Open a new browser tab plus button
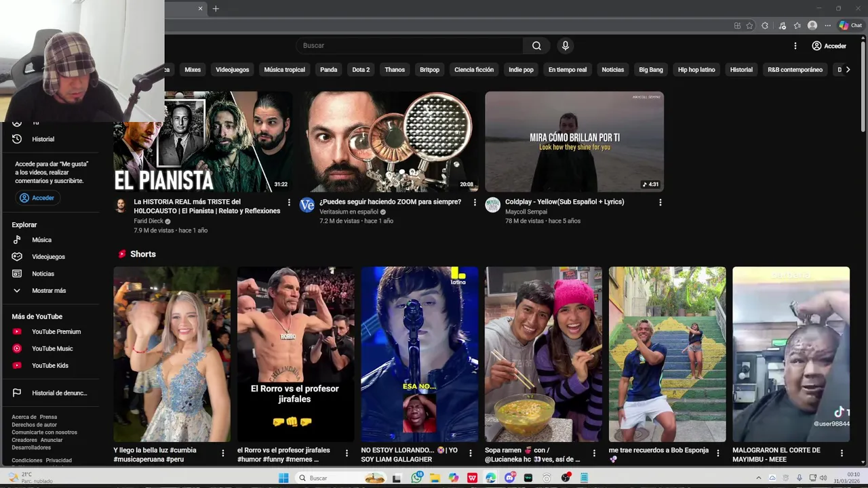Image resolution: width=868 pixels, height=488 pixels. pos(216,8)
